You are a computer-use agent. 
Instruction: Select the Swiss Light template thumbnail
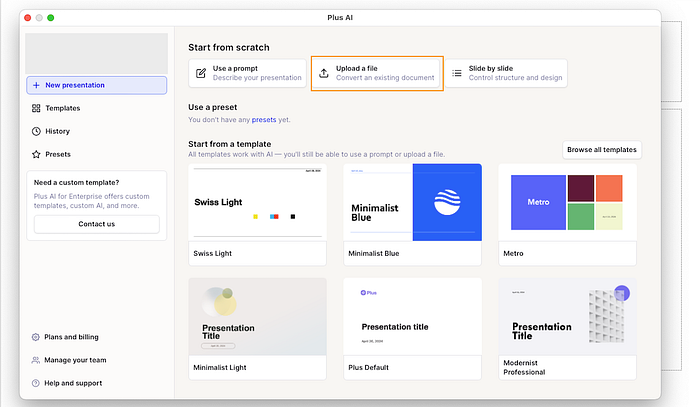coord(258,203)
